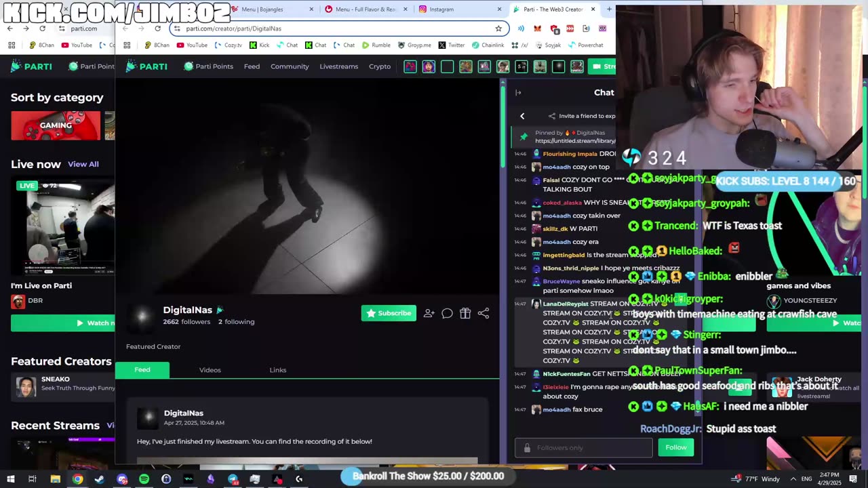Image resolution: width=868 pixels, height=488 pixels.
Task: Click the MetaMask fox extension icon
Action: click(x=537, y=28)
